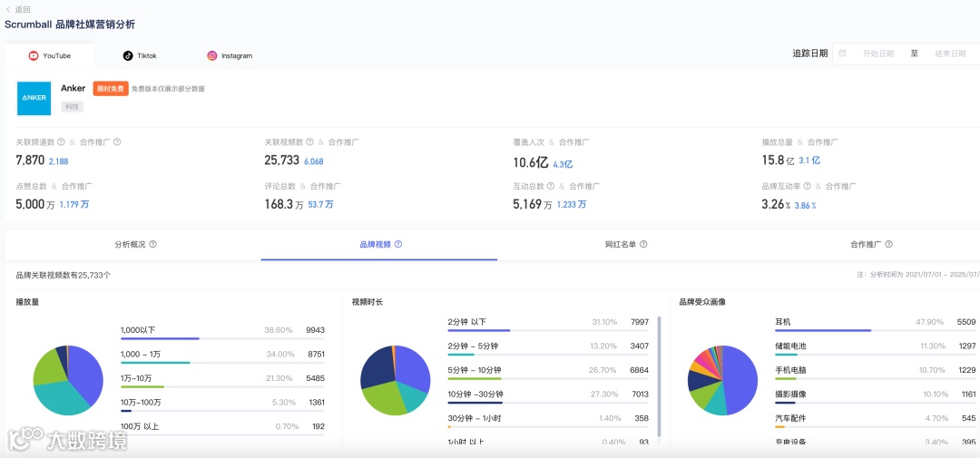The height and width of the screenshot is (458, 980).
Task: Click the 科技 category tag
Action: pyautogui.click(x=72, y=107)
